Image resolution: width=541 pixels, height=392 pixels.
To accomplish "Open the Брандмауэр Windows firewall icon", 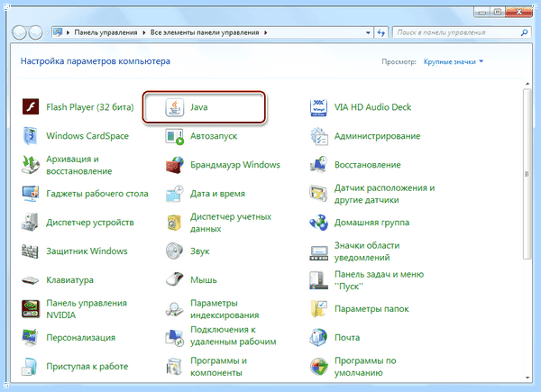I will (175, 165).
